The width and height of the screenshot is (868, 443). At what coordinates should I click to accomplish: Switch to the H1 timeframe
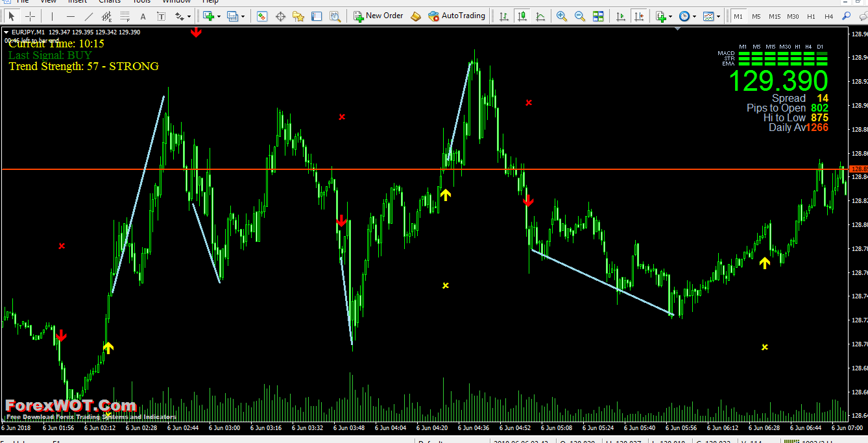(811, 16)
